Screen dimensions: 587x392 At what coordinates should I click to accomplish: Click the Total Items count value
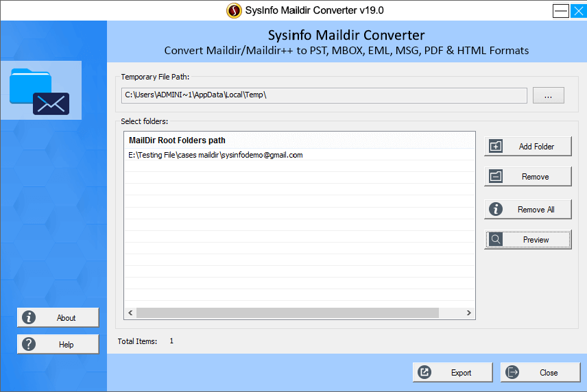[x=171, y=341]
